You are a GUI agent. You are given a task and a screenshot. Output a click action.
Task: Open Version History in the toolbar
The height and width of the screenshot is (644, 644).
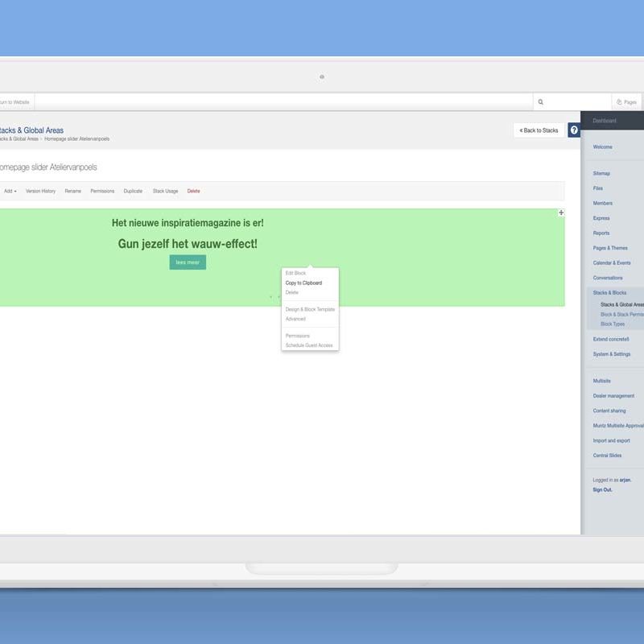[x=40, y=191]
